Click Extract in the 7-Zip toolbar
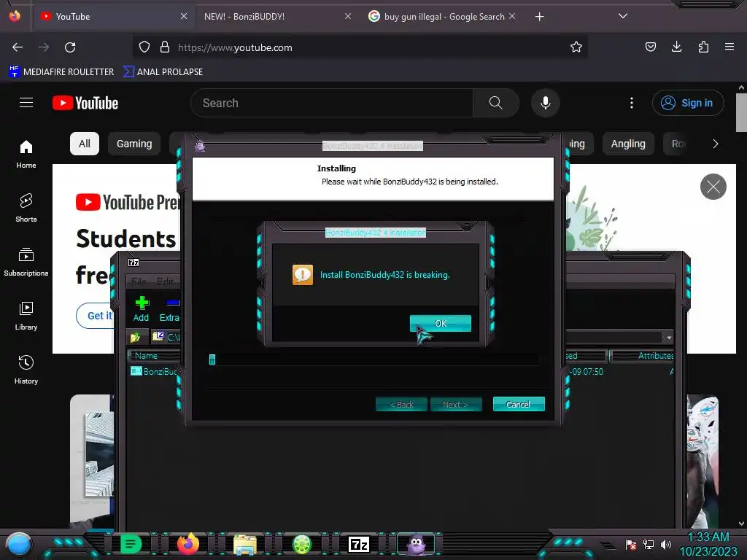 (169, 309)
